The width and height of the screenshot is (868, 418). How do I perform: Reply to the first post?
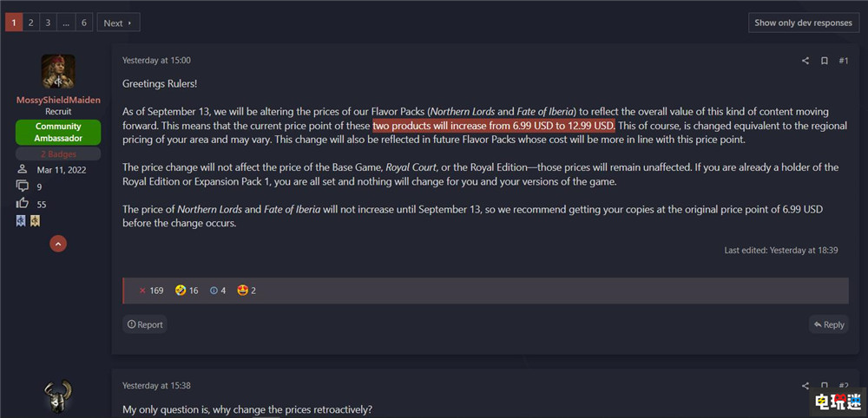(x=828, y=324)
